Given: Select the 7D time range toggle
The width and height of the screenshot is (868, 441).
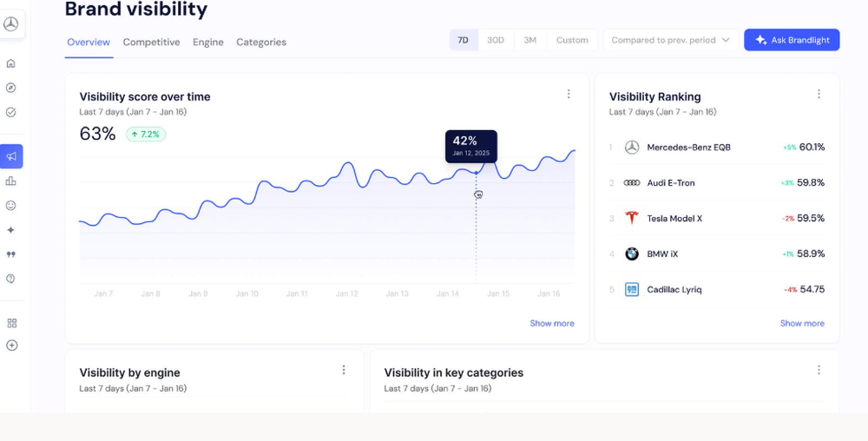Looking at the screenshot, I should coord(464,40).
